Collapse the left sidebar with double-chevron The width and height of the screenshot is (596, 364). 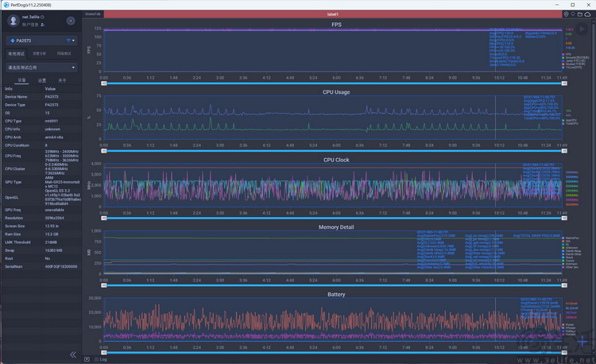pos(73,354)
